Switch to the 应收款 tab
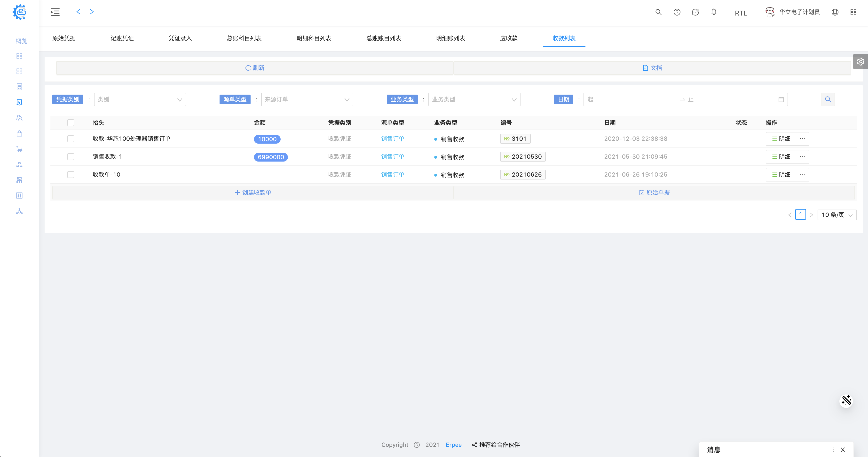Image resolution: width=868 pixels, height=457 pixels. 508,38
